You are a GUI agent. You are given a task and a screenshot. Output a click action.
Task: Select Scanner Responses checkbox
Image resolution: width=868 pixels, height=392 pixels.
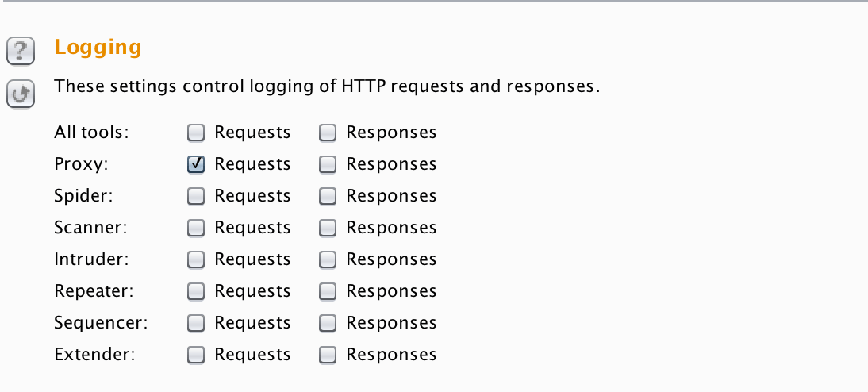click(x=327, y=228)
